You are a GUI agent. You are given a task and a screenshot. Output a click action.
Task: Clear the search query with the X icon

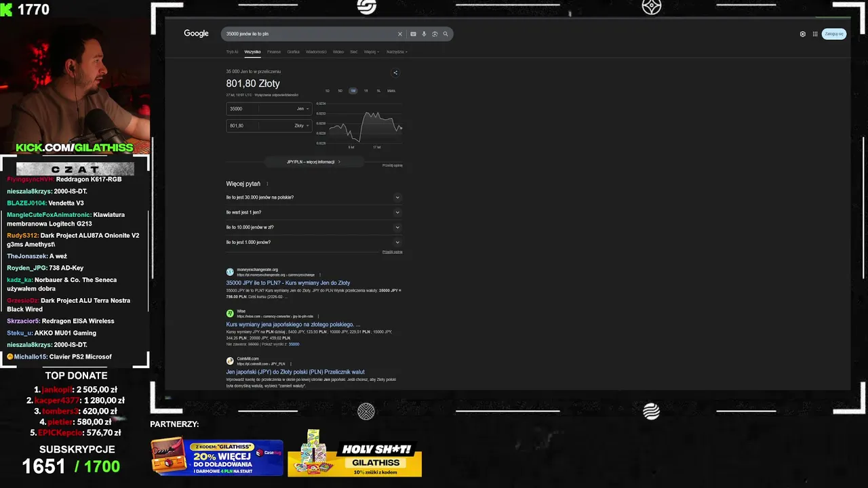399,34
